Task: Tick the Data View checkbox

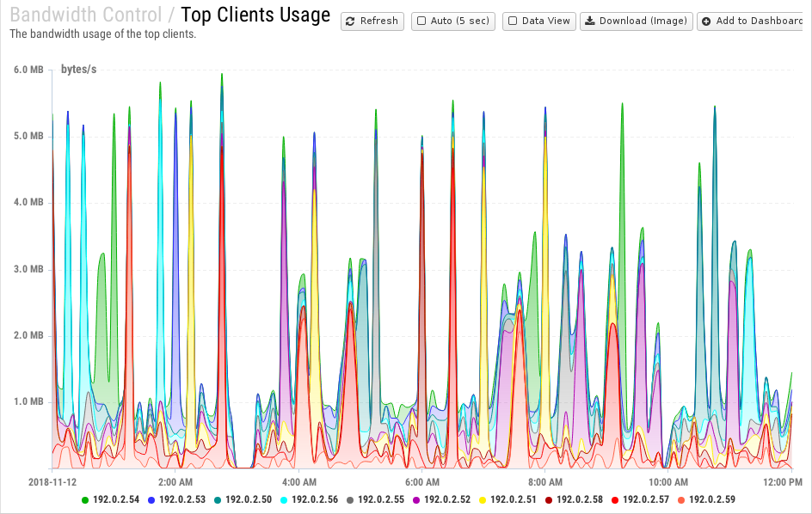Action: click(x=512, y=21)
